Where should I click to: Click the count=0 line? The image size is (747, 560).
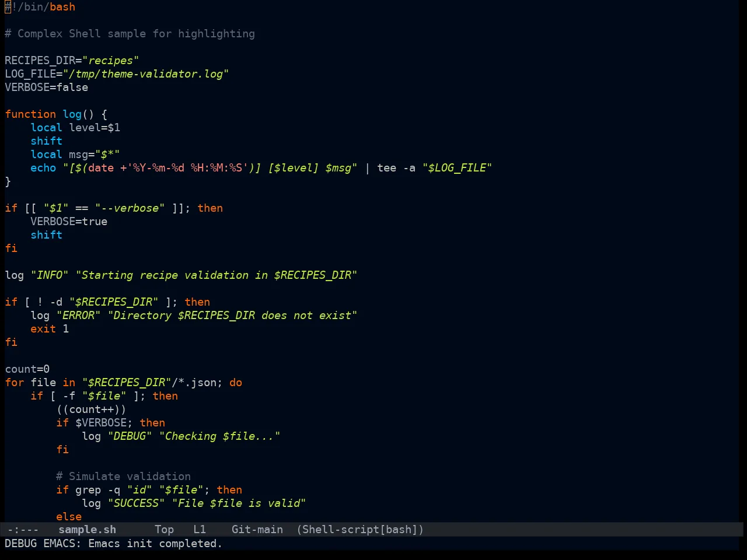pyautogui.click(x=27, y=369)
